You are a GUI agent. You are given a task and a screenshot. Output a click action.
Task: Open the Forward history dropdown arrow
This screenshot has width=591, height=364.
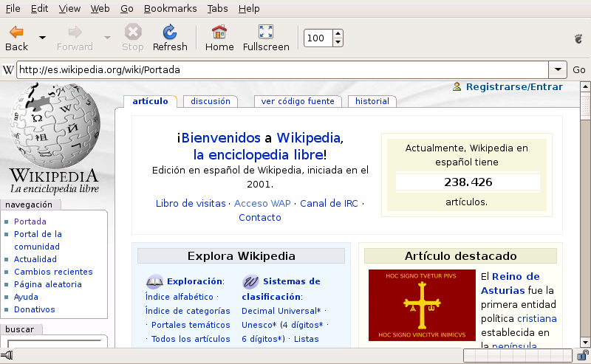(x=107, y=38)
